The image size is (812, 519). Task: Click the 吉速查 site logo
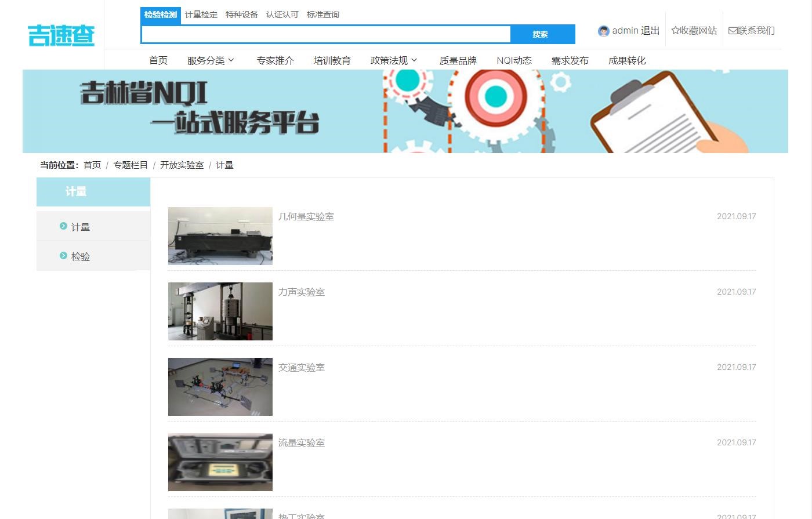[61, 35]
